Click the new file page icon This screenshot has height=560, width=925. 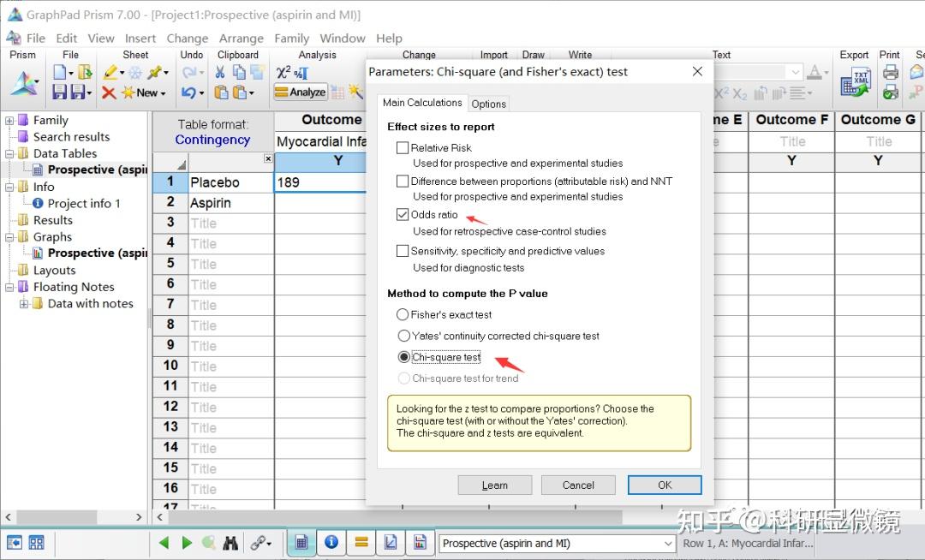pos(60,73)
